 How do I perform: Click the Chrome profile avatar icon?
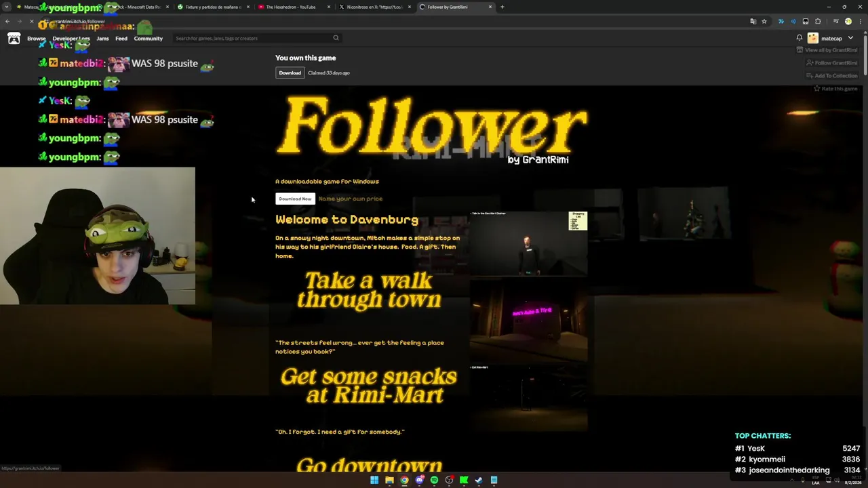848,22
